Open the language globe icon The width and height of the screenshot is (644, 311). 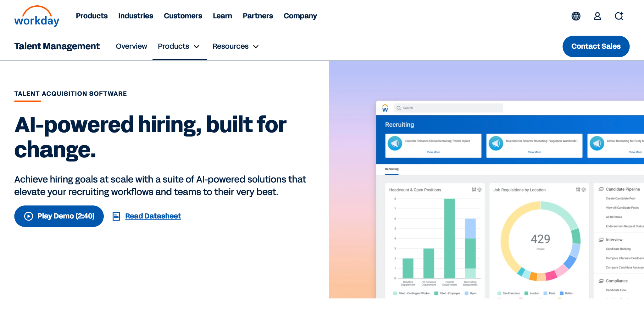[576, 16]
